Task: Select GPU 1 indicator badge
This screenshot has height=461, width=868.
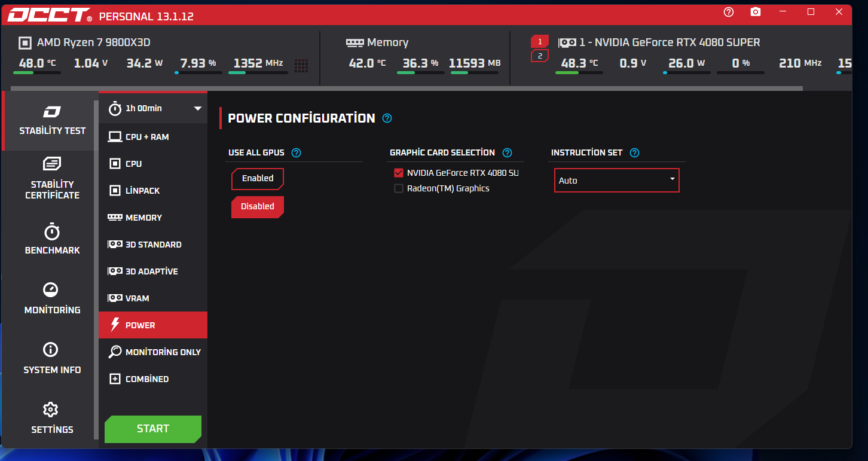Action: coord(539,41)
